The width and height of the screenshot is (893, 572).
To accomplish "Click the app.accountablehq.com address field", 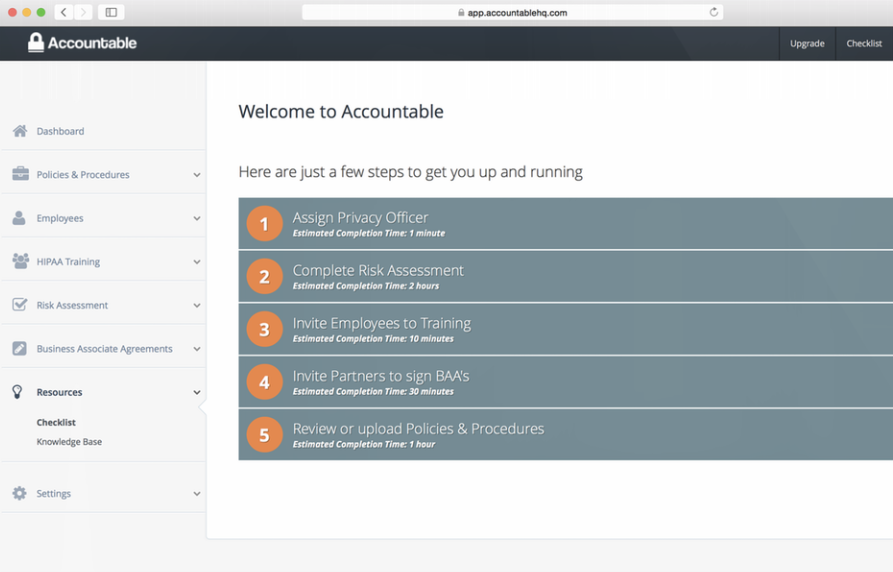I will (512, 12).
